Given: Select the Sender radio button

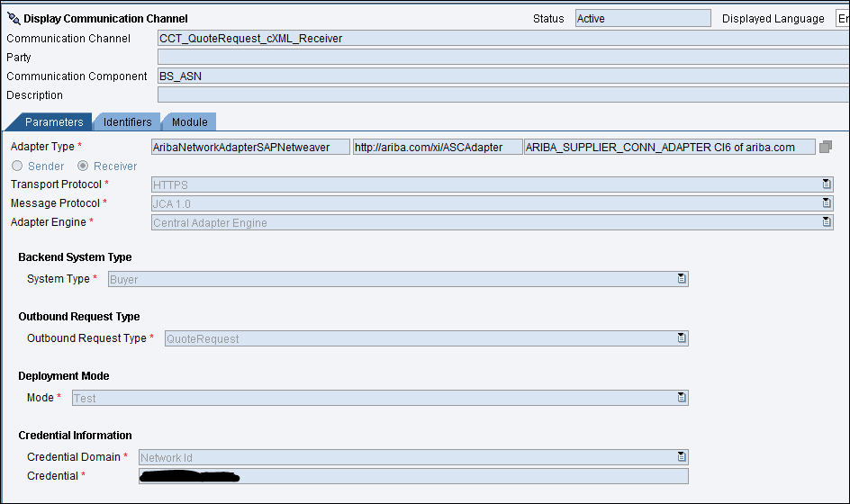Looking at the screenshot, I should pyautogui.click(x=17, y=166).
